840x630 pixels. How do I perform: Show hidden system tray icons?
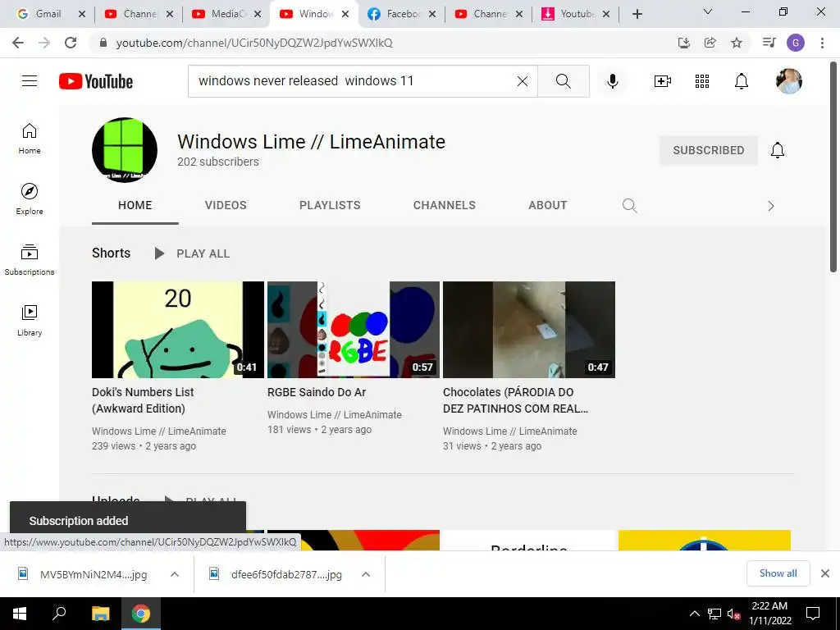point(694,614)
